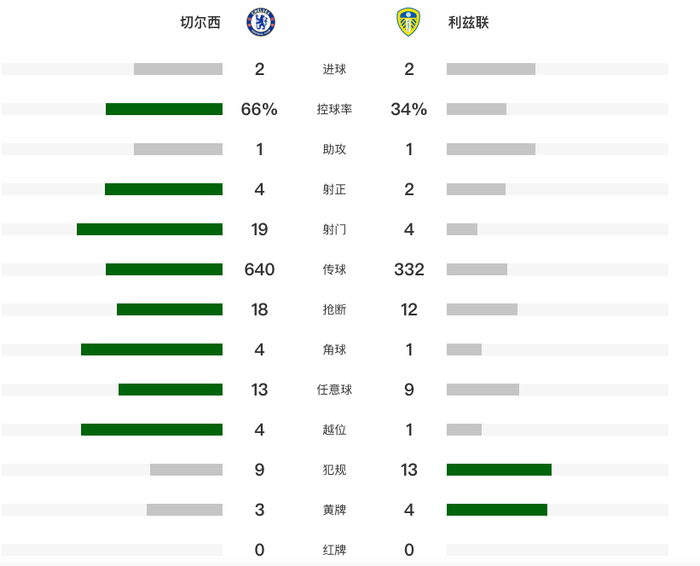Screen dimensions: 700x566
Task: Click the 利兹联 team name
Action: click(x=469, y=22)
